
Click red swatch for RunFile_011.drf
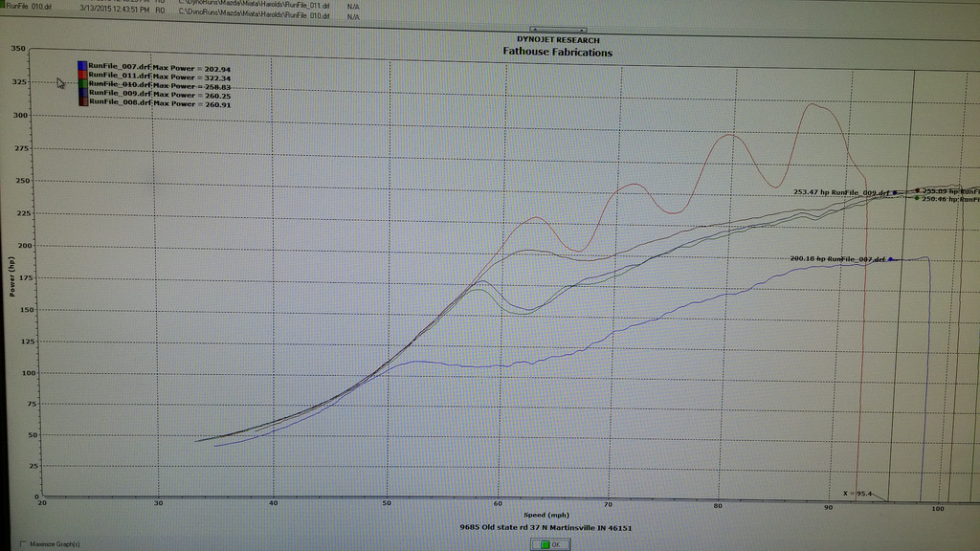coord(82,75)
